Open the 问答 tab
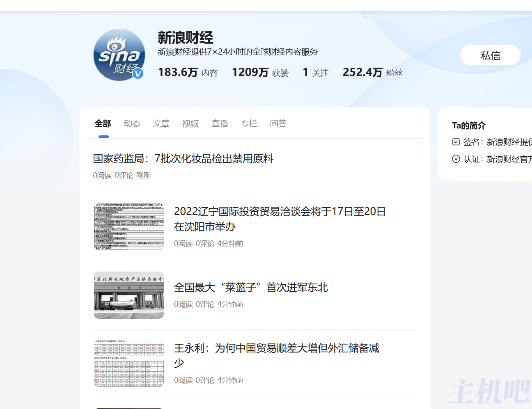The width and height of the screenshot is (532, 409). (x=278, y=123)
